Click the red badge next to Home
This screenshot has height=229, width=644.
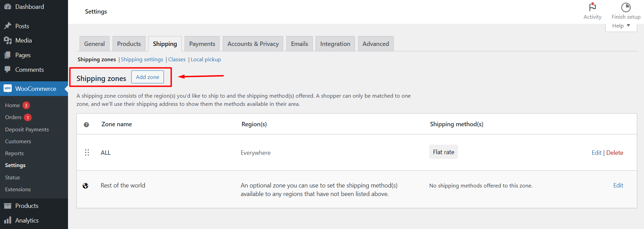tap(26, 105)
